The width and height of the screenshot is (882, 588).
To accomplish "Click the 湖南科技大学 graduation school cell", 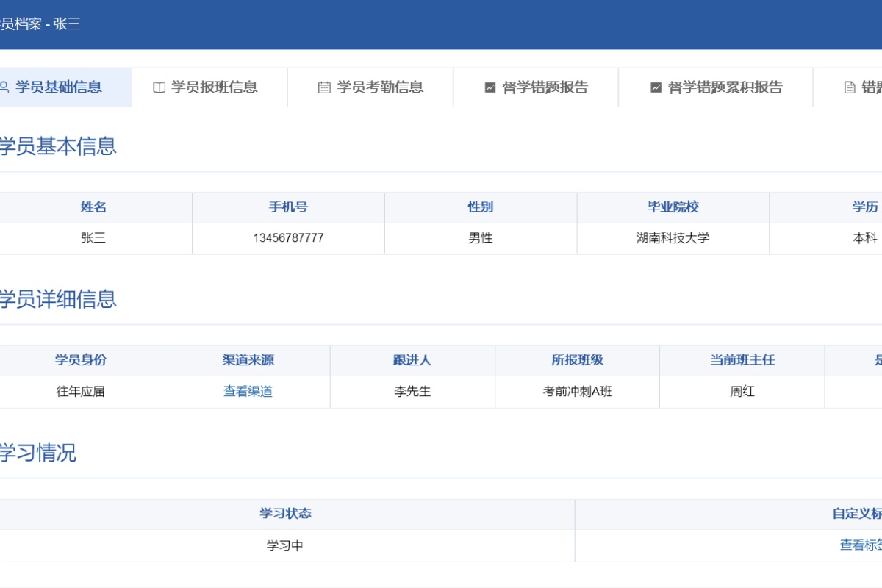I will pos(673,238).
